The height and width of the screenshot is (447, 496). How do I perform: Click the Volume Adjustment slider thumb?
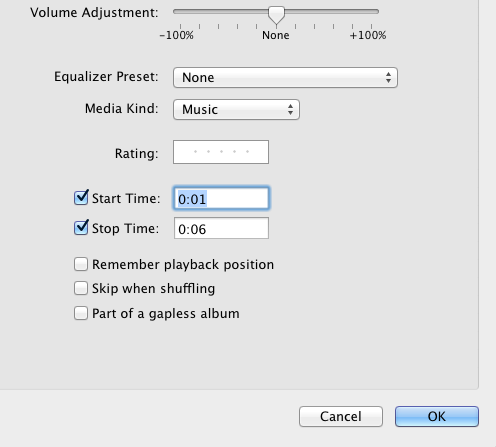pyautogui.click(x=276, y=15)
